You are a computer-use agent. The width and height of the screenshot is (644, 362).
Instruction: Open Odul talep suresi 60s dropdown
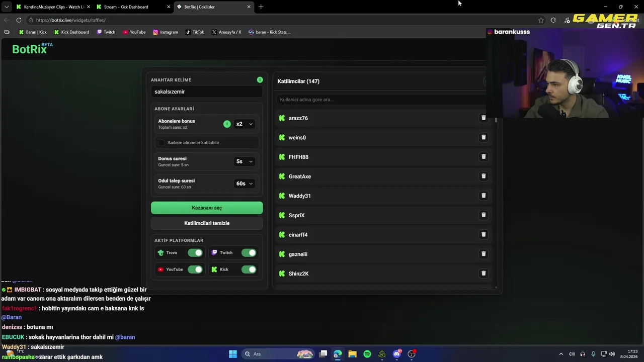(x=245, y=184)
